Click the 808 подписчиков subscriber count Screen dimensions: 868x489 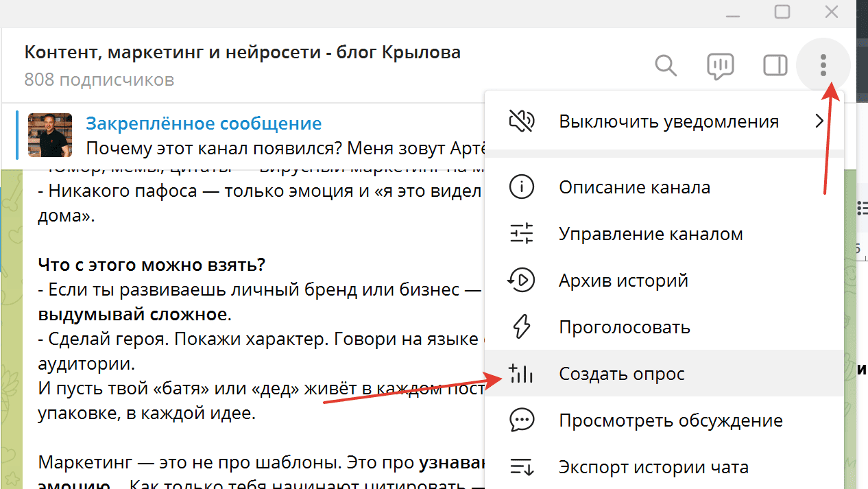pyautogui.click(x=99, y=80)
